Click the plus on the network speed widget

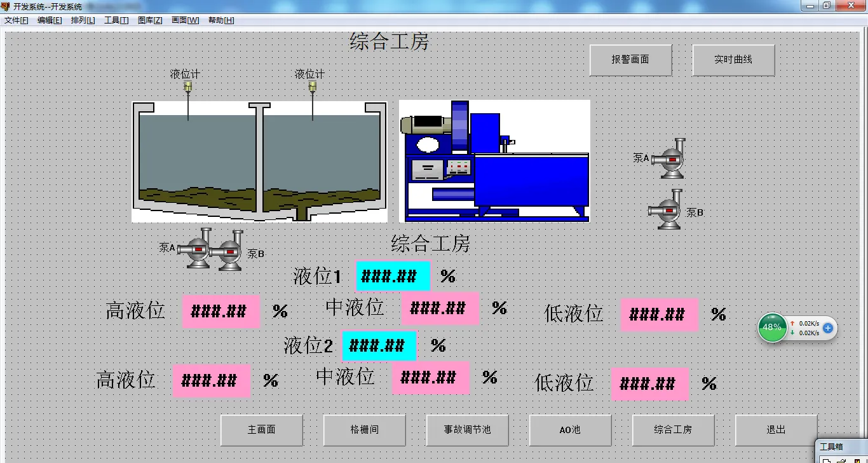pyautogui.click(x=827, y=328)
